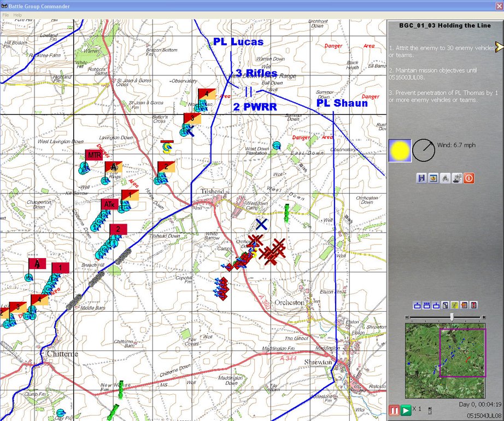This screenshot has height=421, width=504.
Task: Click the satellite minimap overview
Action: click(x=445, y=360)
